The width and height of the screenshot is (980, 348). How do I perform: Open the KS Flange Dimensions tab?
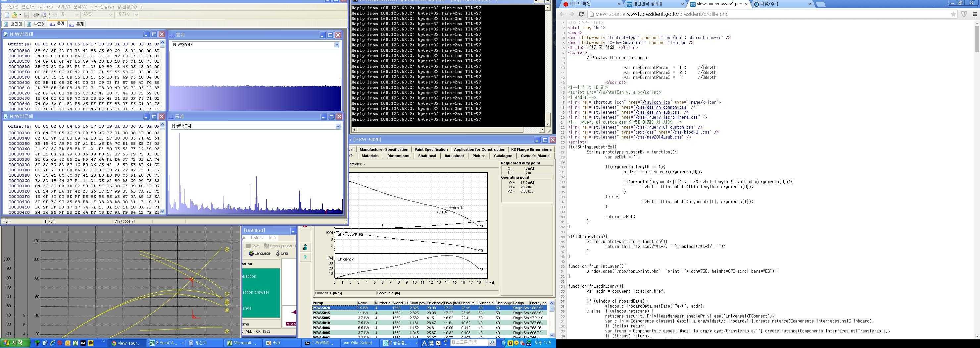click(531, 149)
